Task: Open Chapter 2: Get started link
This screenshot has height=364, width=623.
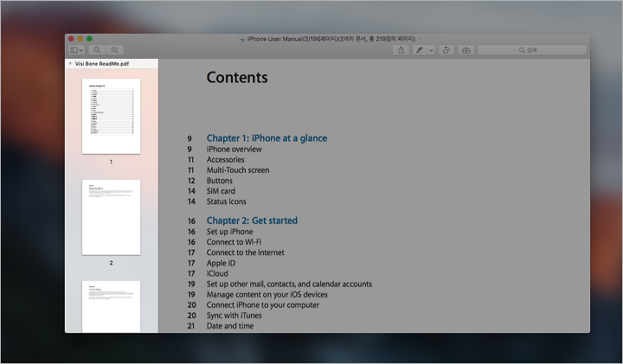Action: tap(252, 220)
